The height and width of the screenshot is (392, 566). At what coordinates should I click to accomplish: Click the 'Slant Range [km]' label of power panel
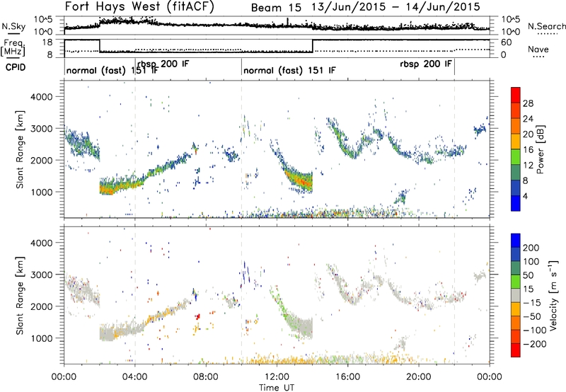point(20,149)
